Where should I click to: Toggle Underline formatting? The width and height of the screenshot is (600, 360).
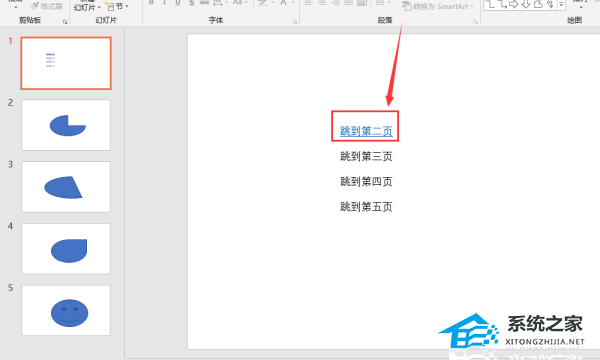(x=178, y=3)
